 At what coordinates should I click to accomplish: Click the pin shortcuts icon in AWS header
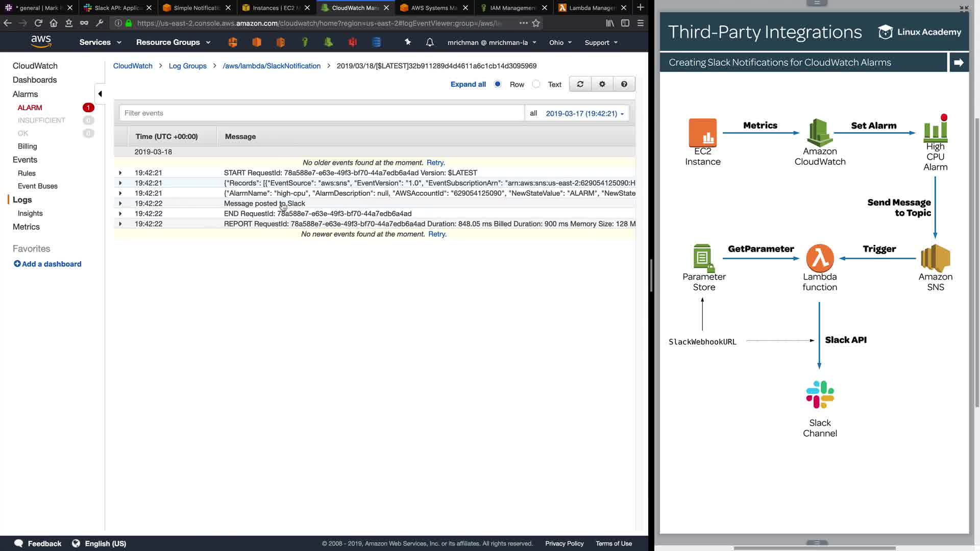[x=407, y=42]
